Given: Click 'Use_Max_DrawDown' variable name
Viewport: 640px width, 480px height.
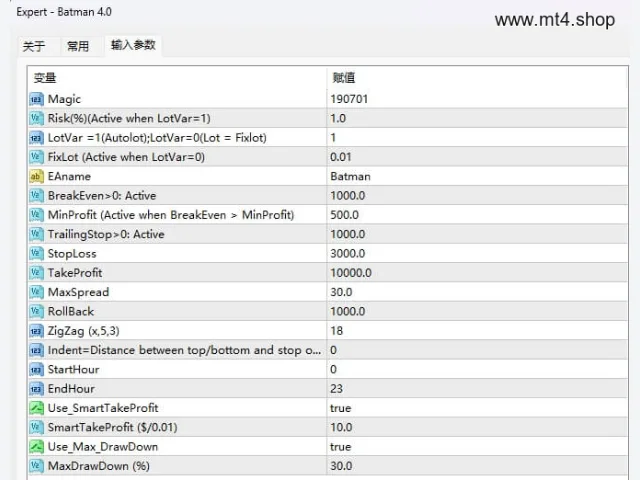Looking at the screenshot, I should tap(103, 447).
